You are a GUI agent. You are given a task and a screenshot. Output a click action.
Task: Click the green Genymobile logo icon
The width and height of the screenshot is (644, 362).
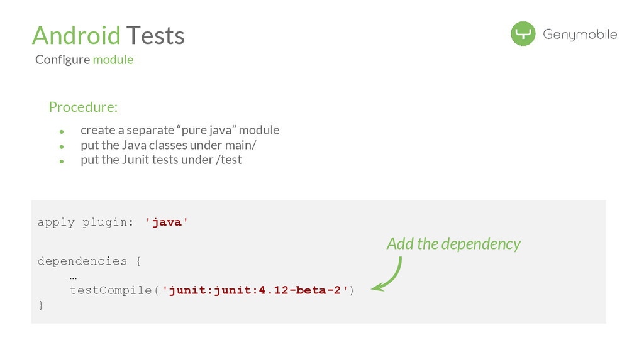coord(523,34)
